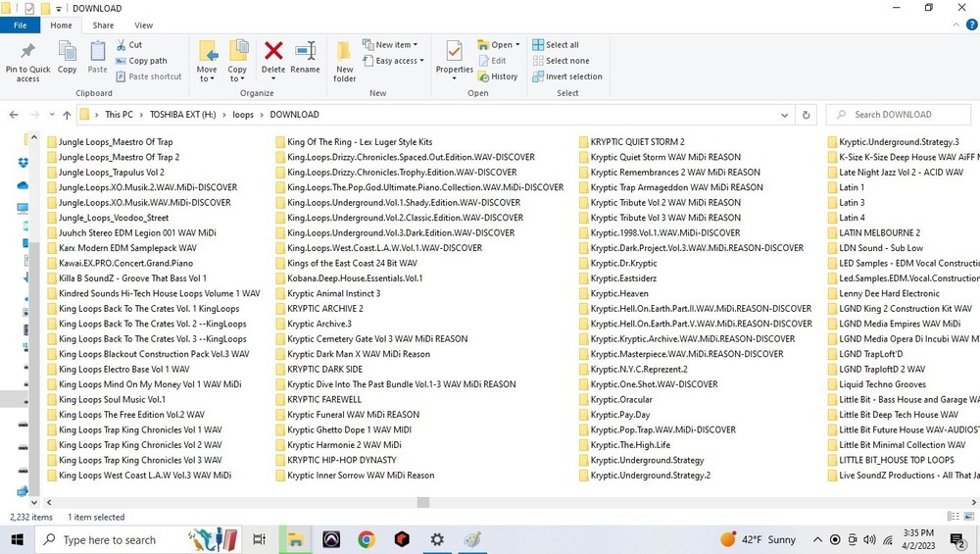Click the Rename icon
This screenshot has width=980, height=554.
click(x=305, y=50)
